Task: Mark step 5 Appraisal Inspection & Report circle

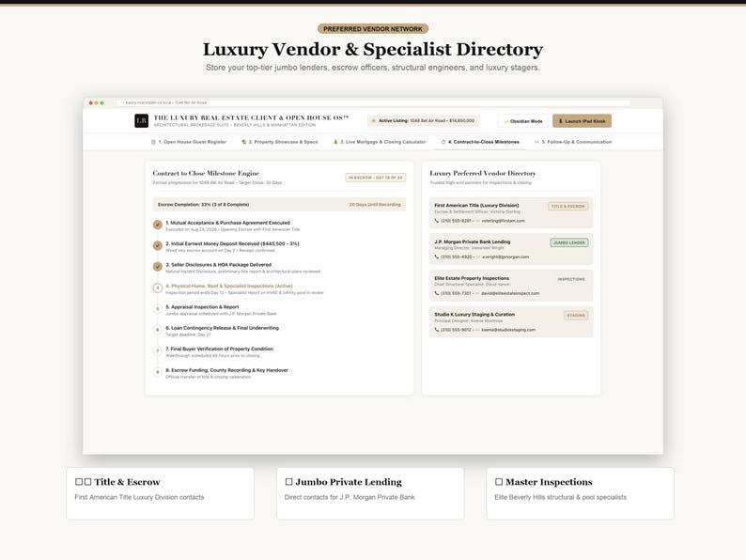Action: [158, 309]
